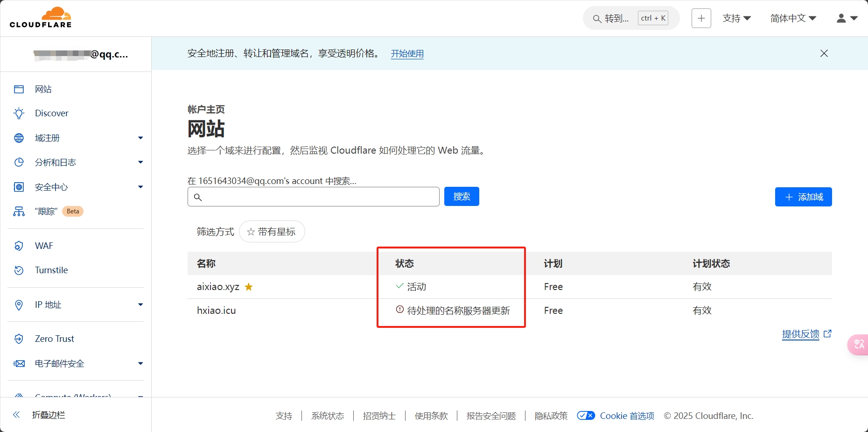Open the hxiao.icu domain
This screenshot has width=868, height=432.
(x=217, y=311)
